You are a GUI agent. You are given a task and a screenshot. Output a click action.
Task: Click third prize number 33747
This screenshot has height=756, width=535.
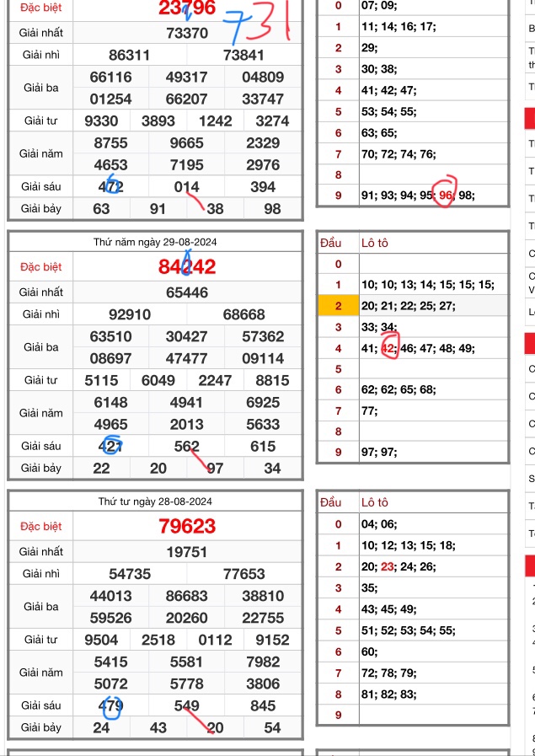(x=263, y=99)
